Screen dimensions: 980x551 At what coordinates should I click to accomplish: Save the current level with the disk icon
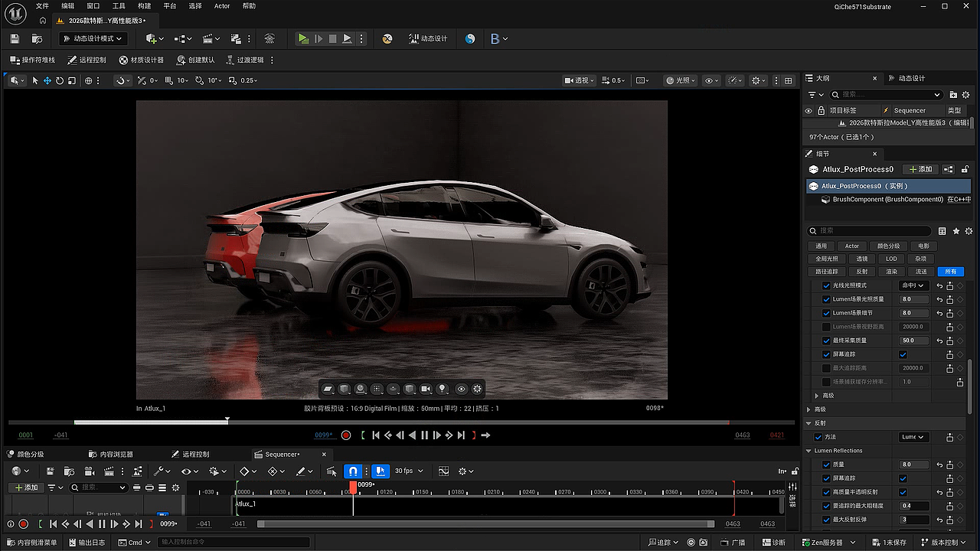tap(13, 38)
